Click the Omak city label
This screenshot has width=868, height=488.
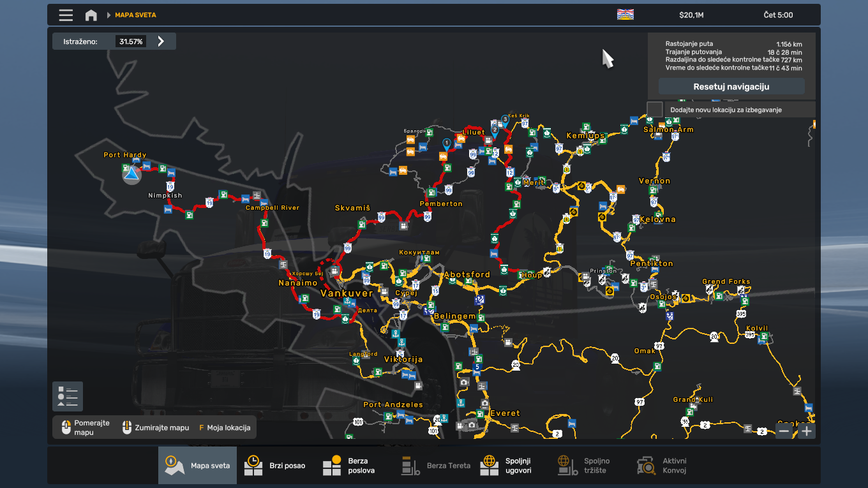tap(645, 351)
